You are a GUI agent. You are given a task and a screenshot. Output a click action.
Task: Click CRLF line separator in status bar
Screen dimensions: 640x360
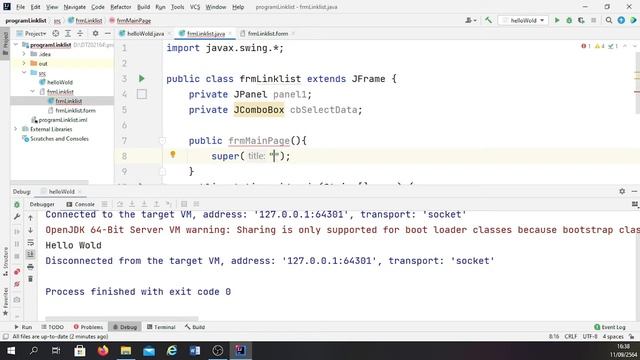(x=571, y=337)
